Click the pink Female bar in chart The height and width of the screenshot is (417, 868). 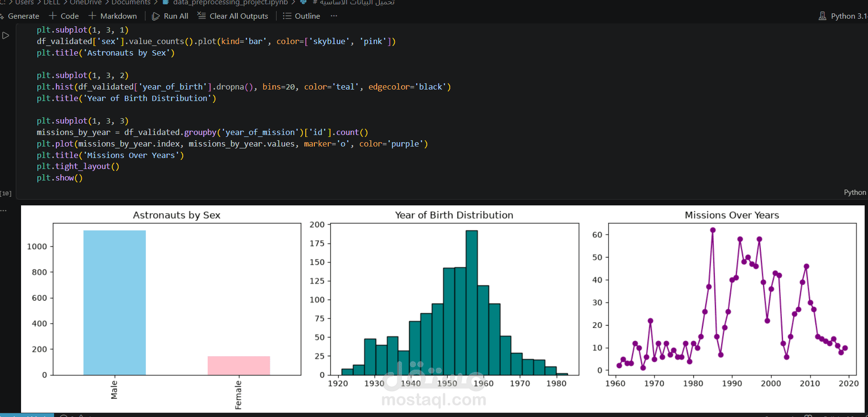tap(239, 365)
